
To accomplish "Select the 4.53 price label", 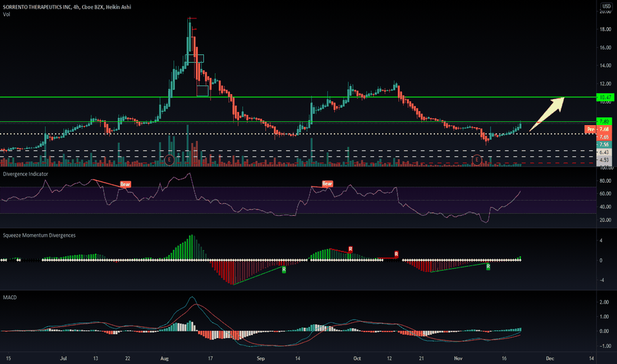I will pyautogui.click(x=604, y=159).
